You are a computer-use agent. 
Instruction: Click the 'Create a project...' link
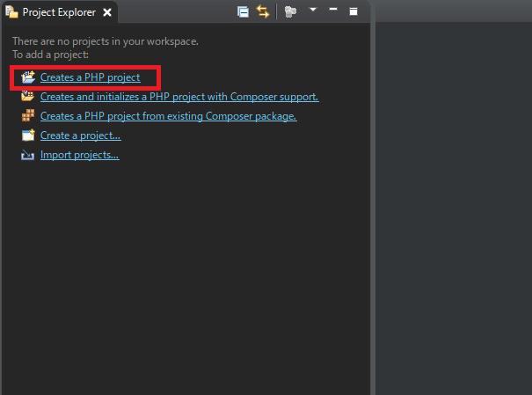(80, 135)
